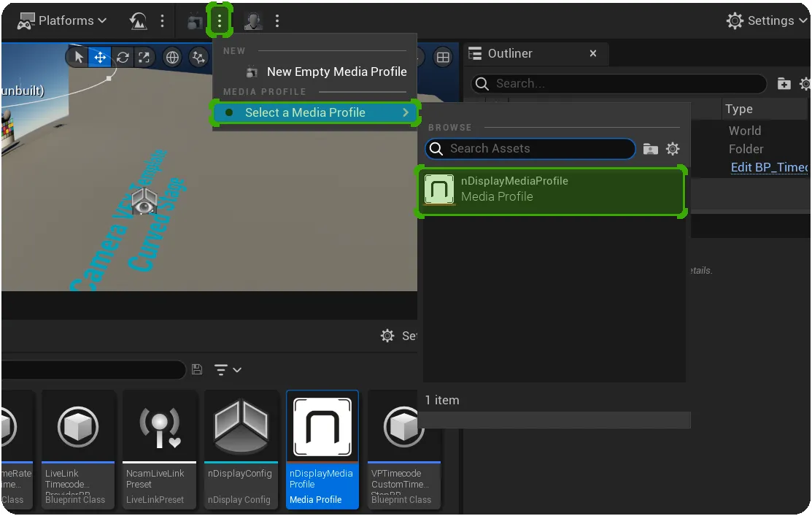812x516 pixels.
Task: Choose the Select objects arrow tool
Action: click(79, 57)
